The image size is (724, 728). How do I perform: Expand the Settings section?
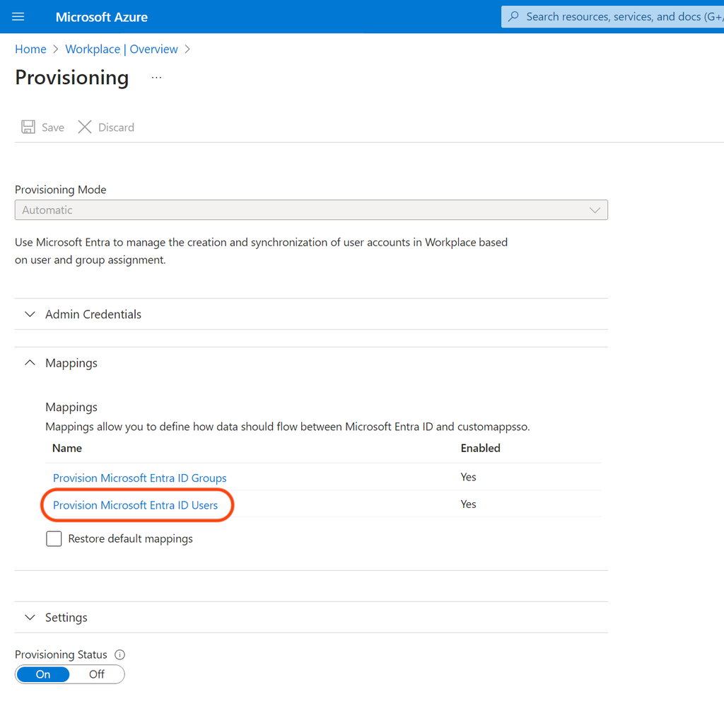(311, 618)
